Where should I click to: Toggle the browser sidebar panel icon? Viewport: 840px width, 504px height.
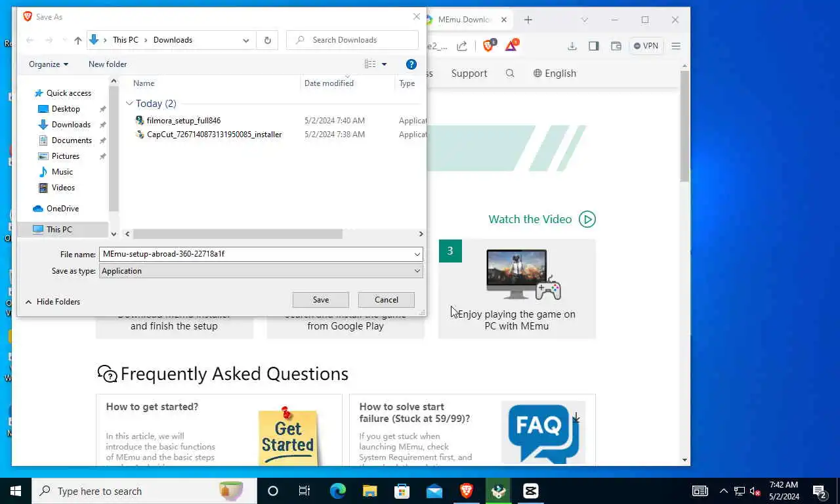click(x=594, y=46)
